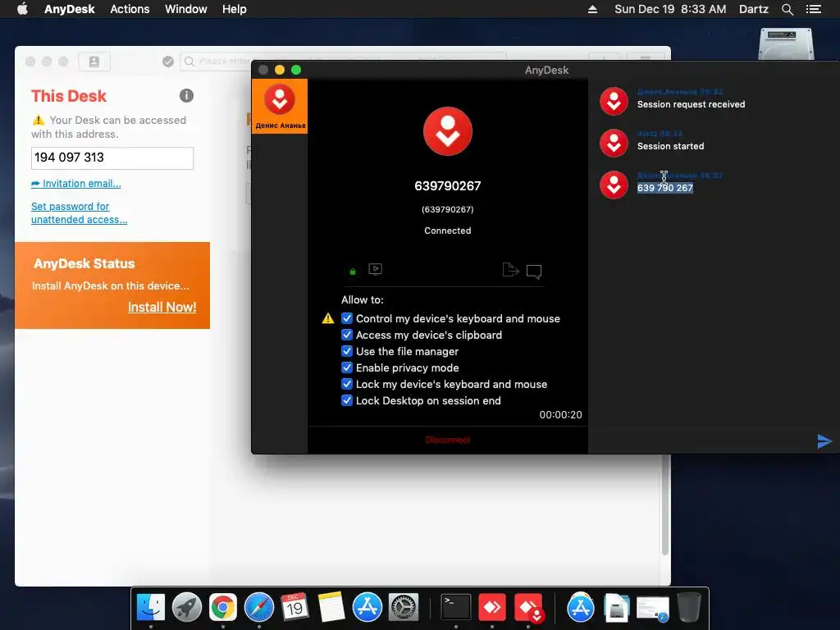Open Notes app in the dock
This screenshot has height=630, width=840.
coord(331,607)
